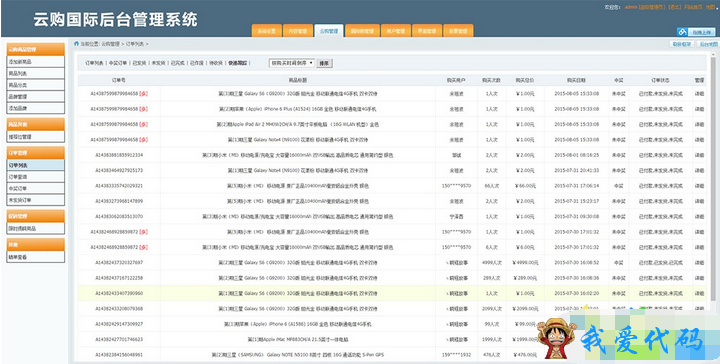Open 品牌管理 in the sidebar
Viewport: 720px width, 364px height.
36,97
